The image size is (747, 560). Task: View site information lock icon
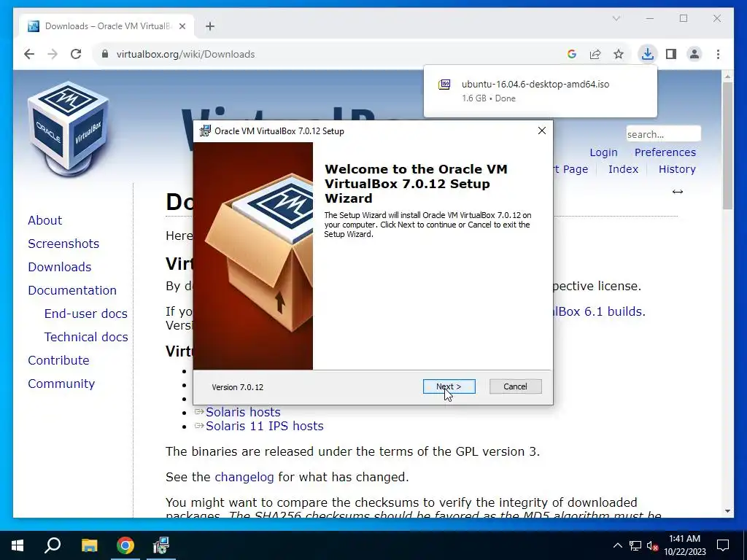105,54
